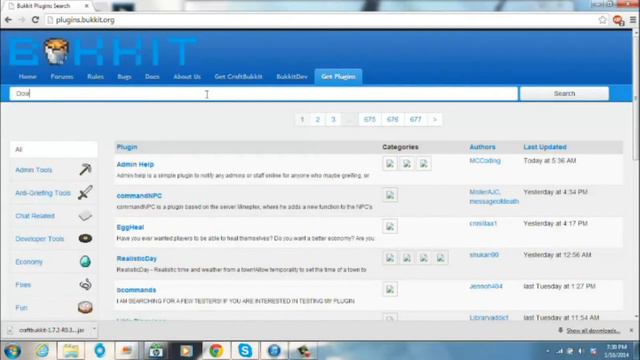Click the system tray volume icon
Screen dimensions: 640x360
(580, 351)
